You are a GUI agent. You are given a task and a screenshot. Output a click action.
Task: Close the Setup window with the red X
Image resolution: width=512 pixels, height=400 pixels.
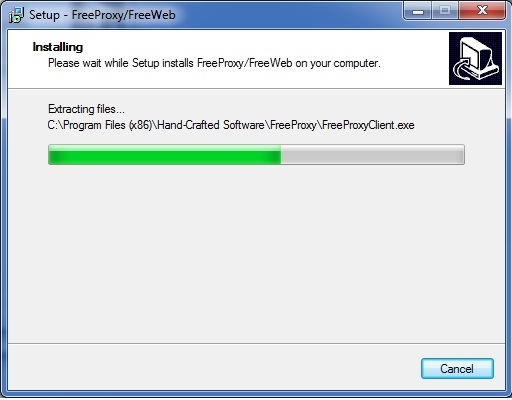[x=482, y=11]
